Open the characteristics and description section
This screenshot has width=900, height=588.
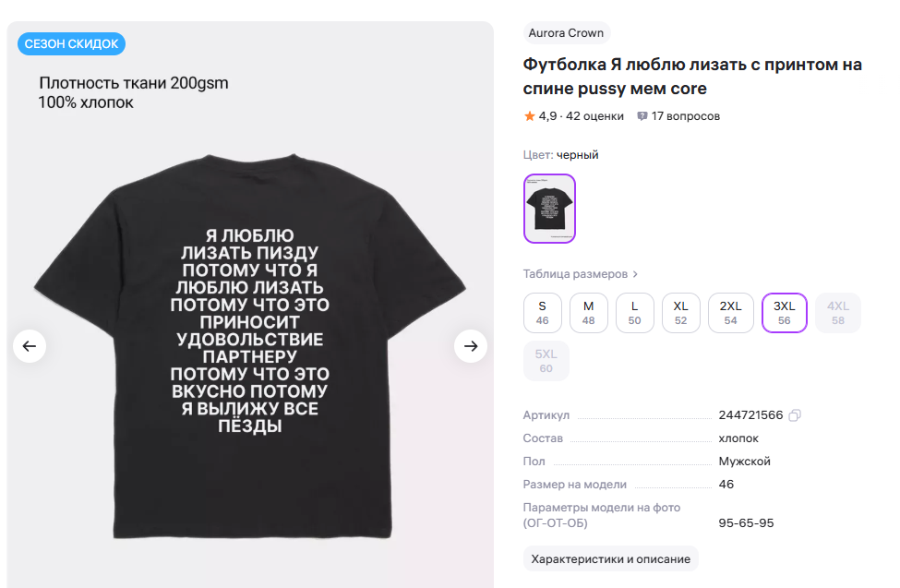coord(611,558)
